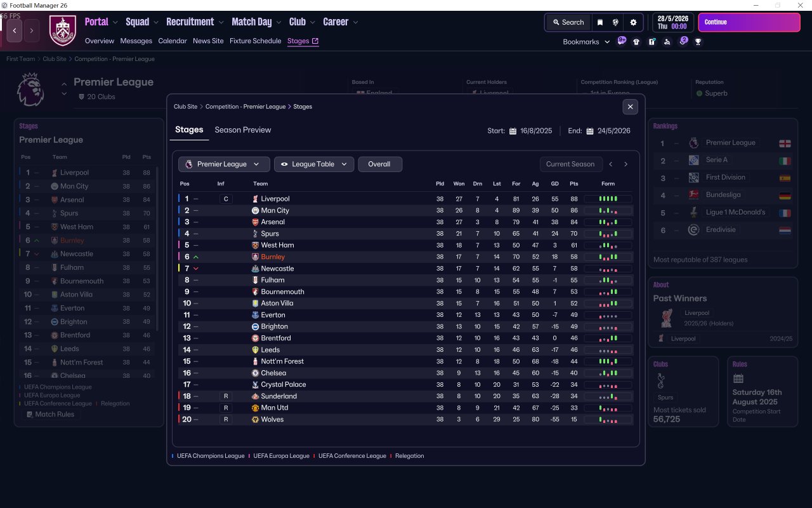
Task: Expand the Bookmarks dropdown
Action: [x=586, y=42]
